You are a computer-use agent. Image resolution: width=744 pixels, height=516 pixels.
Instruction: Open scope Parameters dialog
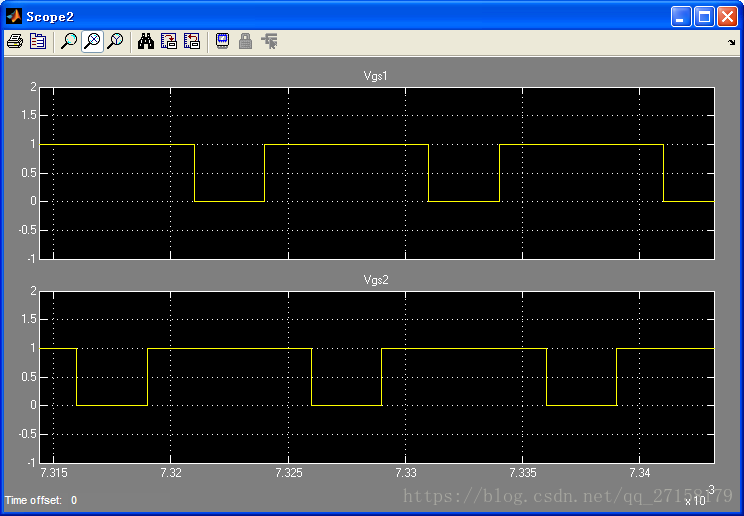tap(38, 42)
